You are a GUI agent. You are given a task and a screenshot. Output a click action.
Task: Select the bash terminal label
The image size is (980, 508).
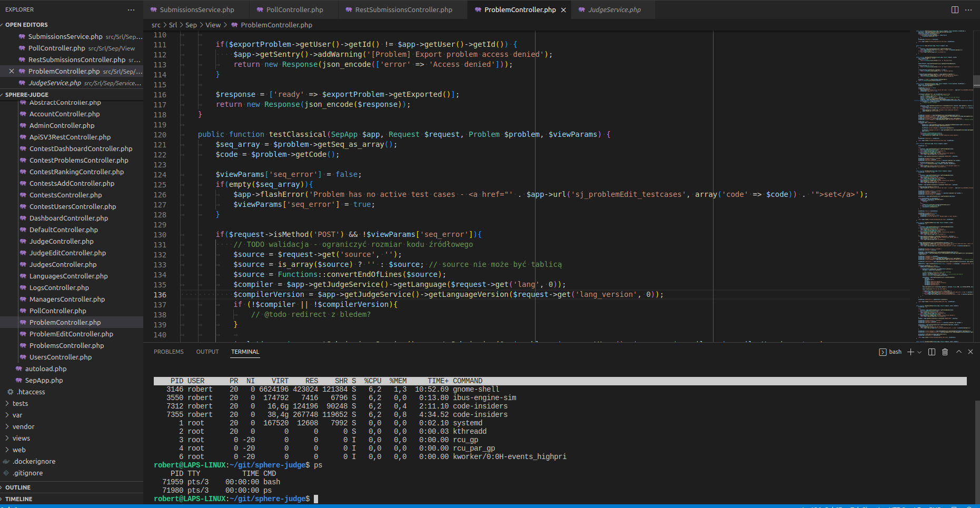point(890,352)
